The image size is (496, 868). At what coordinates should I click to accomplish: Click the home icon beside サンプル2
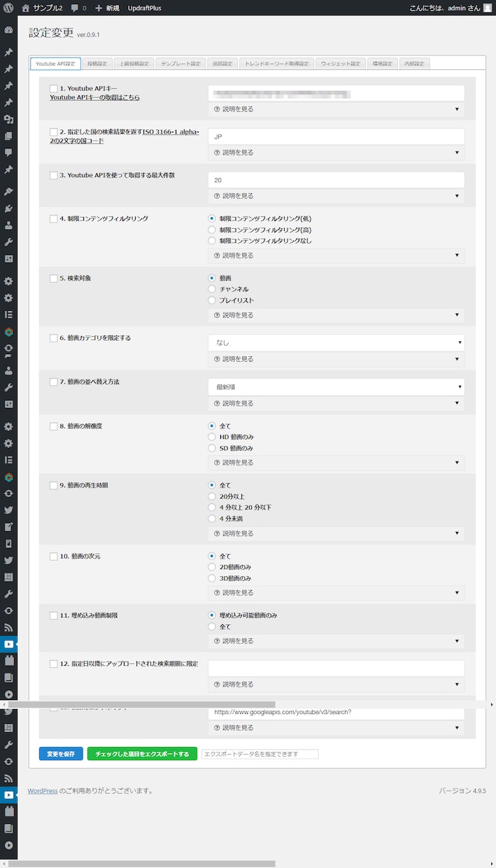[26, 8]
